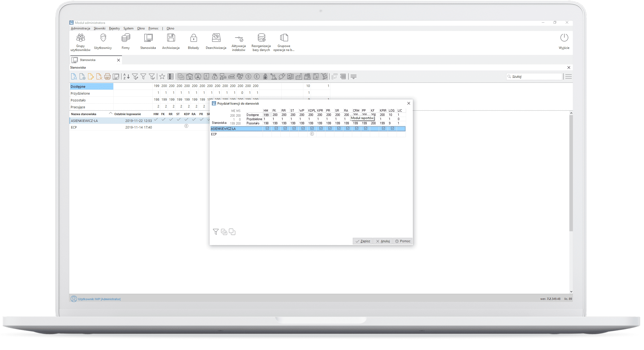Viewport: 644px width, 350px height.
Task: Close the Stanowiska tab with its X
Action: pyautogui.click(x=119, y=60)
